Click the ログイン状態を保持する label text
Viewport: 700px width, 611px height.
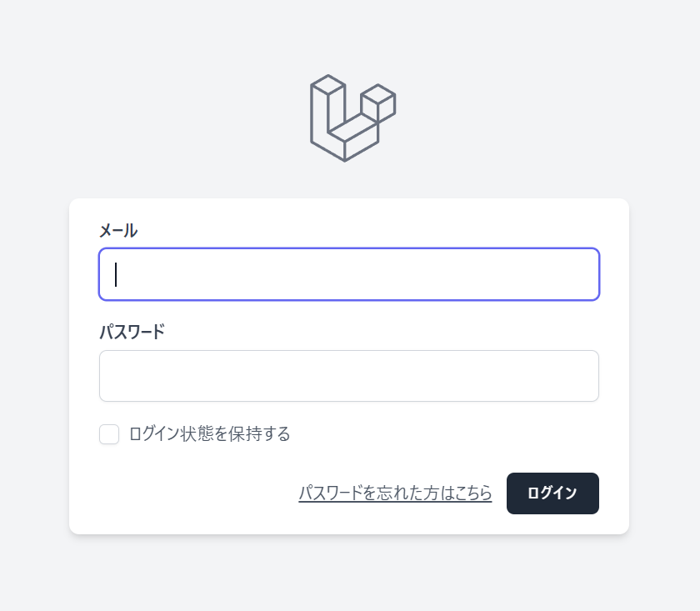(x=209, y=434)
